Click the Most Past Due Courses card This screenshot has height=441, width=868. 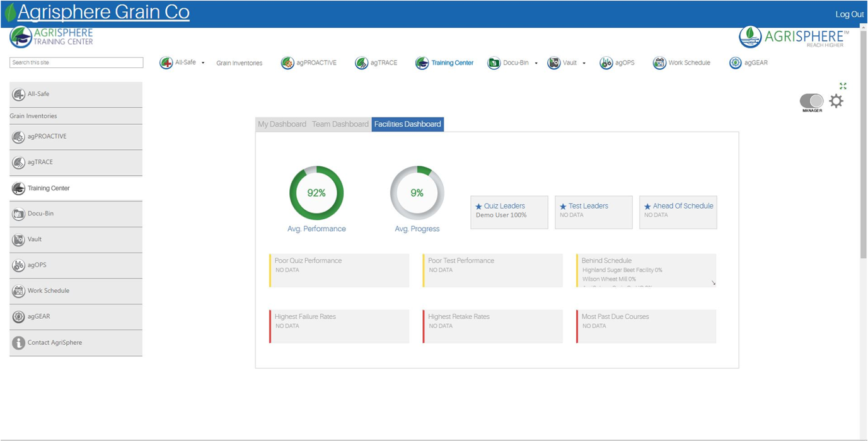pyautogui.click(x=646, y=326)
